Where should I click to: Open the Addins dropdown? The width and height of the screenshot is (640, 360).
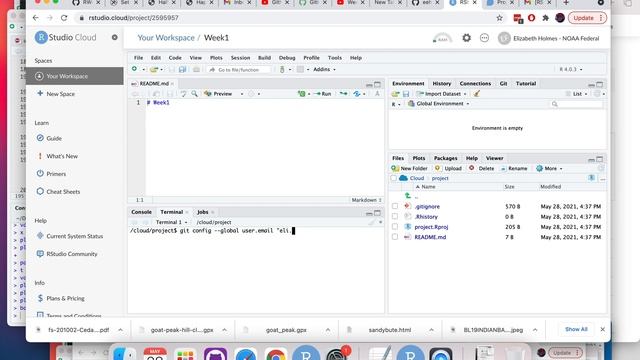coord(324,70)
